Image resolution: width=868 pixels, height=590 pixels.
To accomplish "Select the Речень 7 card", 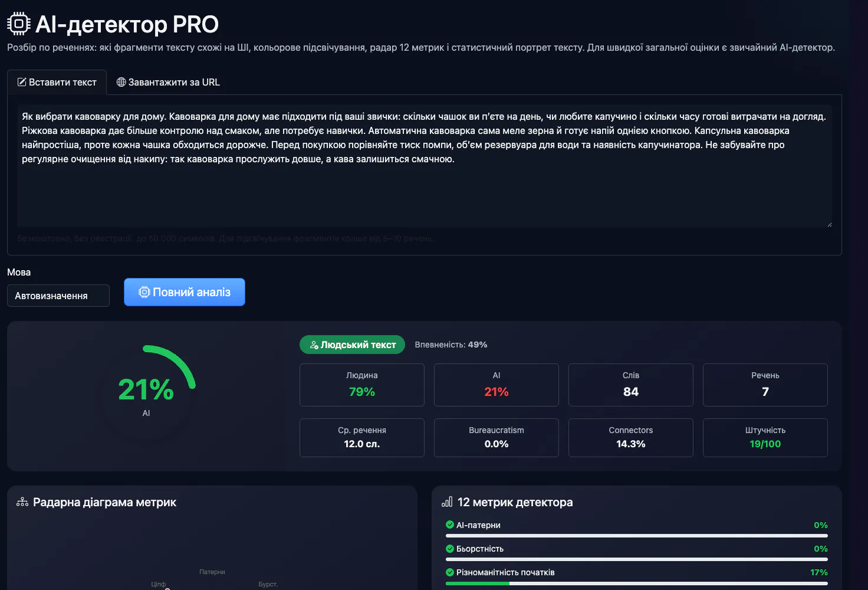I will [x=765, y=385].
